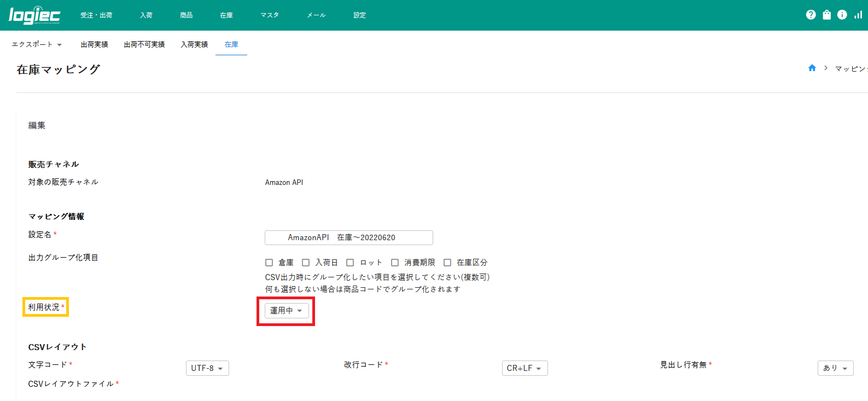Screen dimensions: 868x401
Task: Open the 受注・出荷 menu
Action: coord(96,15)
